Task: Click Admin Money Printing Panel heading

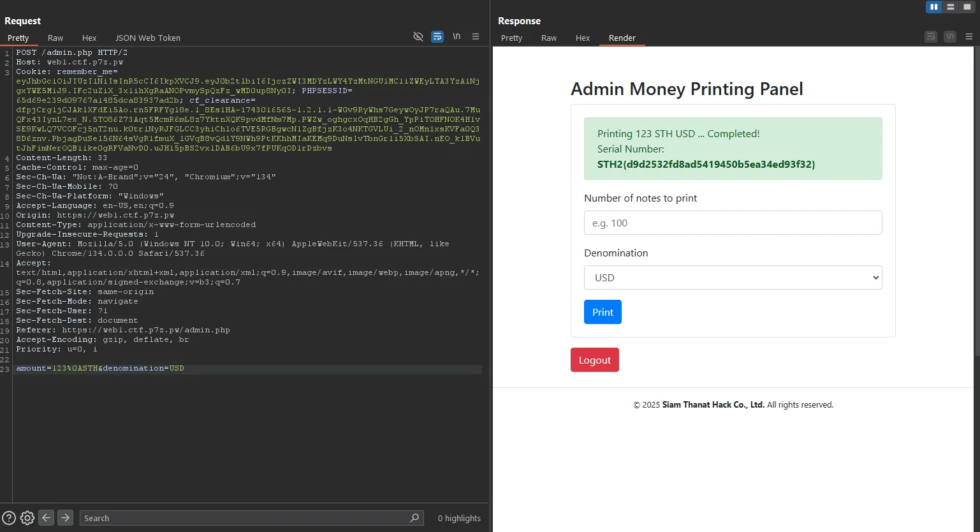Action: point(687,89)
